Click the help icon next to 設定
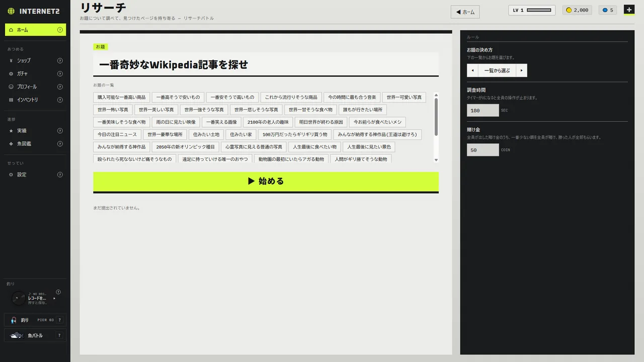Image resolution: width=644 pixels, height=362 pixels. tap(60, 174)
